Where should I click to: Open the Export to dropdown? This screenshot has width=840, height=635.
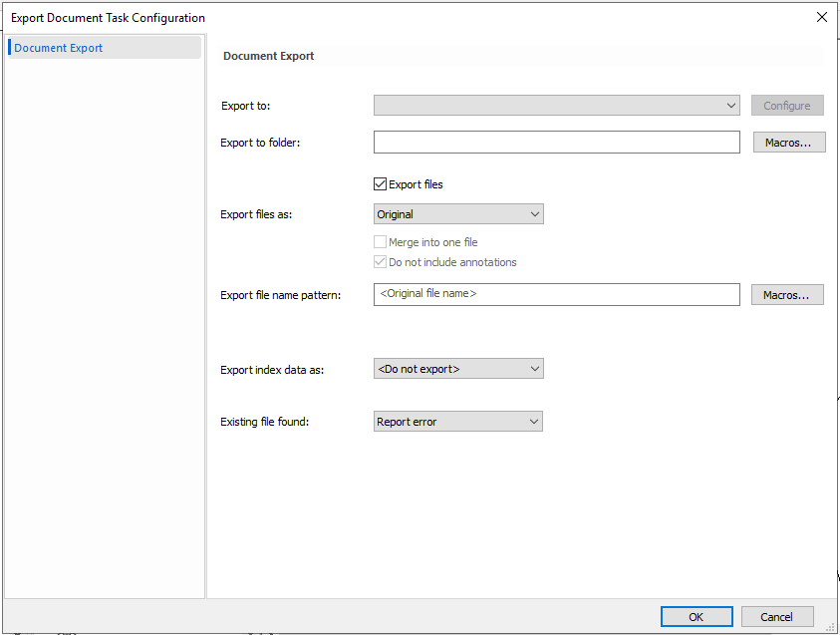tap(557, 106)
